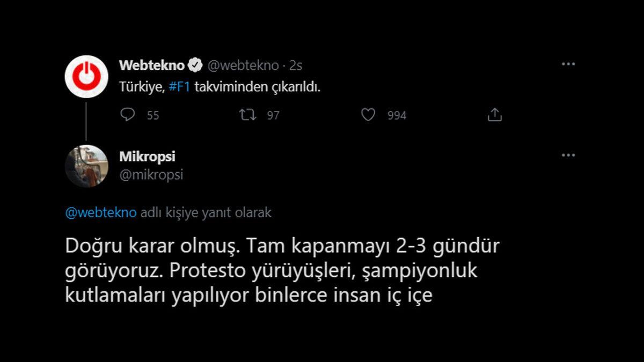
Task: Open Mikropsi's profile via its avatar
Action: [85, 166]
